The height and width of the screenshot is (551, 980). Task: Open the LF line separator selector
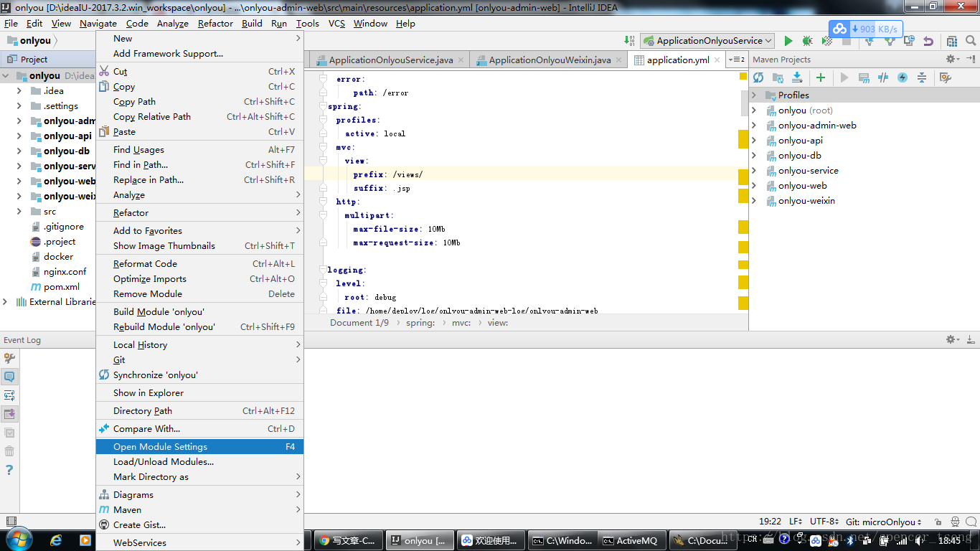[x=796, y=522]
